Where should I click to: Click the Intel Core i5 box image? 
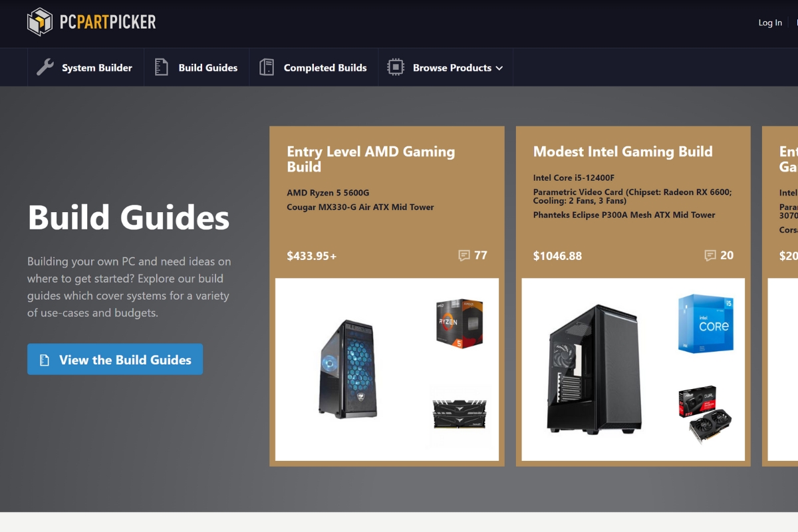point(706,323)
